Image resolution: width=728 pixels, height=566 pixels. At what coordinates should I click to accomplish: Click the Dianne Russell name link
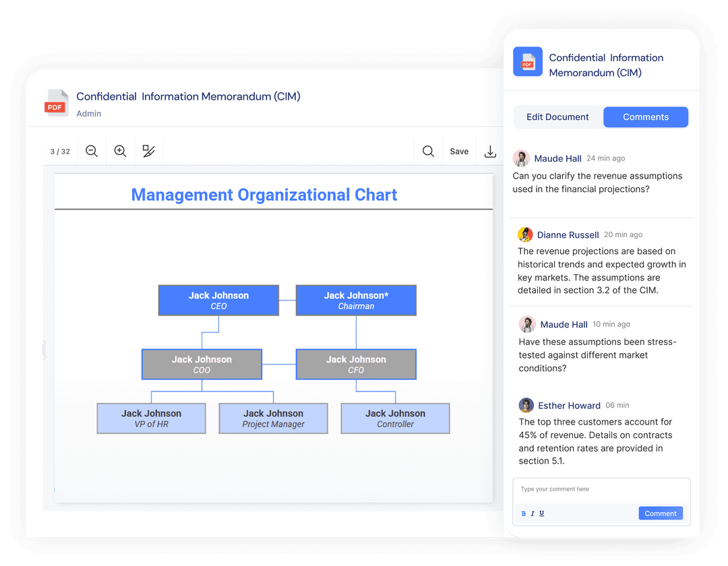[x=568, y=234]
